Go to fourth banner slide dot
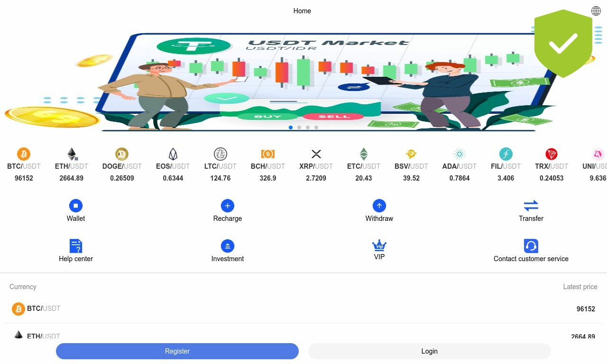 point(316,127)
